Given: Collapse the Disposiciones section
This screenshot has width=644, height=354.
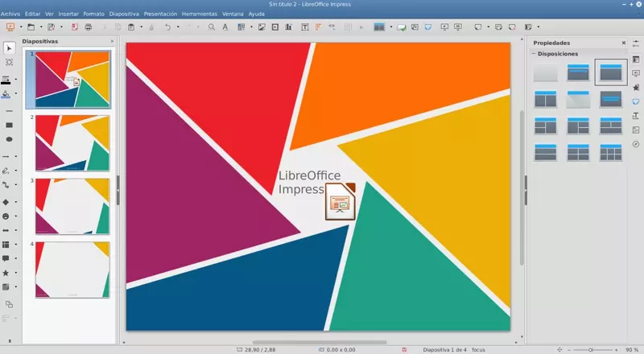Looking at the screenshot, I should pos(534,54).
